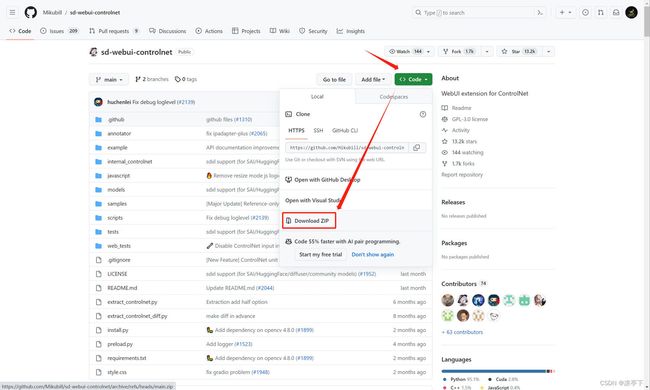Open the internal_controlnet folder
Image resolution: width=650 pixels, height=390 pixels.
[130, 162]
